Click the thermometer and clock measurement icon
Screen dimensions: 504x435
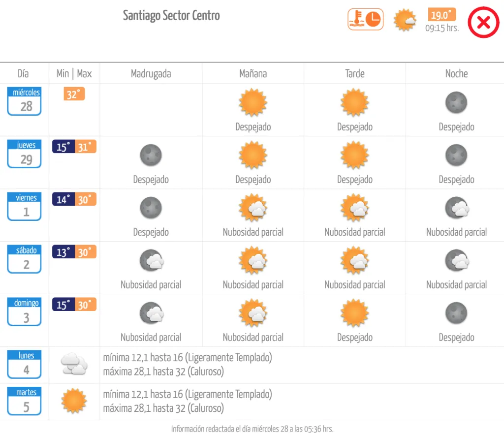[x=365, y=20]
